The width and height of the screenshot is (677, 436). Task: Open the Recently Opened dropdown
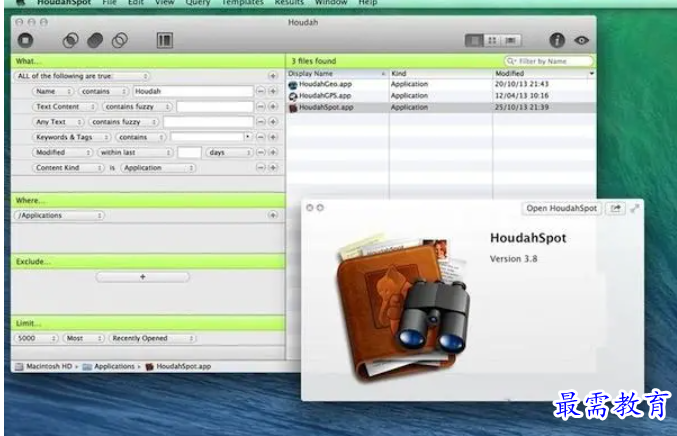point(152,338)
